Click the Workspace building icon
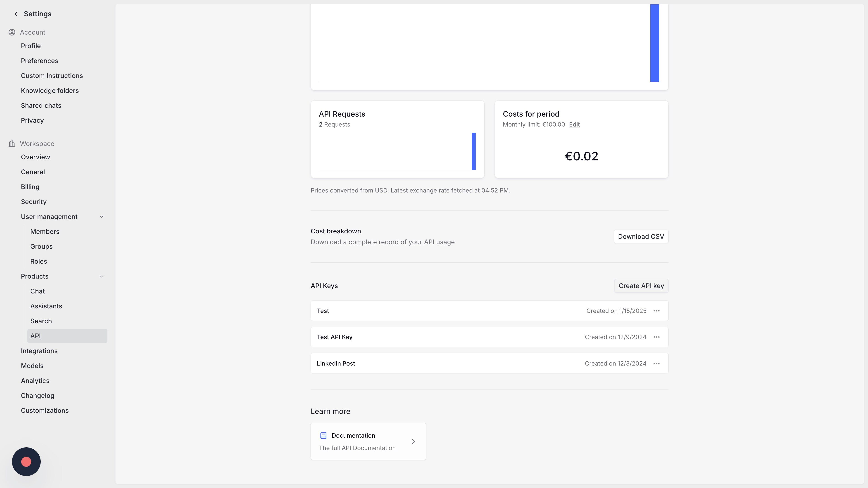 12,144
